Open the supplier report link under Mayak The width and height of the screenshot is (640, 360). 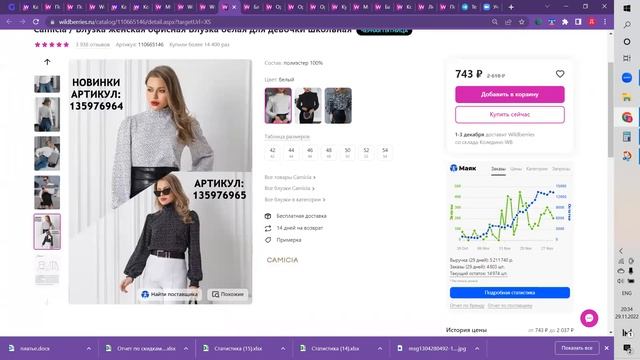coord(510,306)
